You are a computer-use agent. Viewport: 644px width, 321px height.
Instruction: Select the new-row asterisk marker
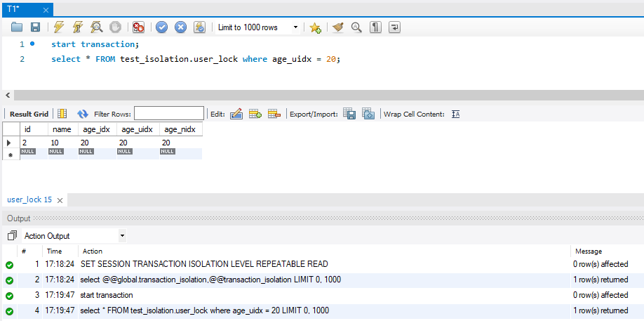(11, 154)
